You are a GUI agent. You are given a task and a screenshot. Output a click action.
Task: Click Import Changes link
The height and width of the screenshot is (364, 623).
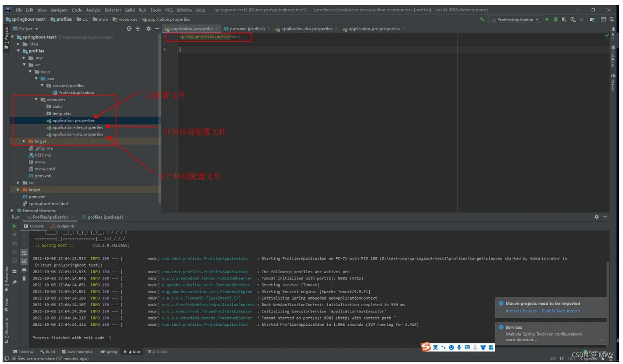(521, 311)
